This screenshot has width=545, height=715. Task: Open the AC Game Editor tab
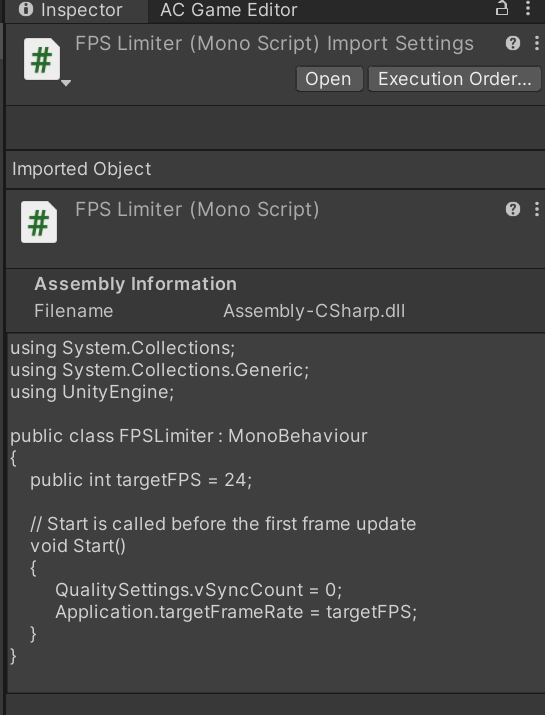228,10
